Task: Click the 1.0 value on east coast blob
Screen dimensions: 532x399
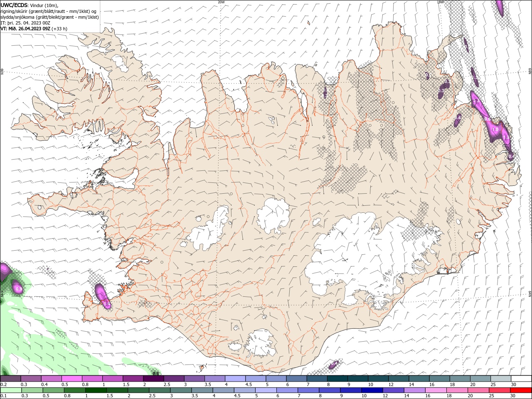Action: (495, 129)
